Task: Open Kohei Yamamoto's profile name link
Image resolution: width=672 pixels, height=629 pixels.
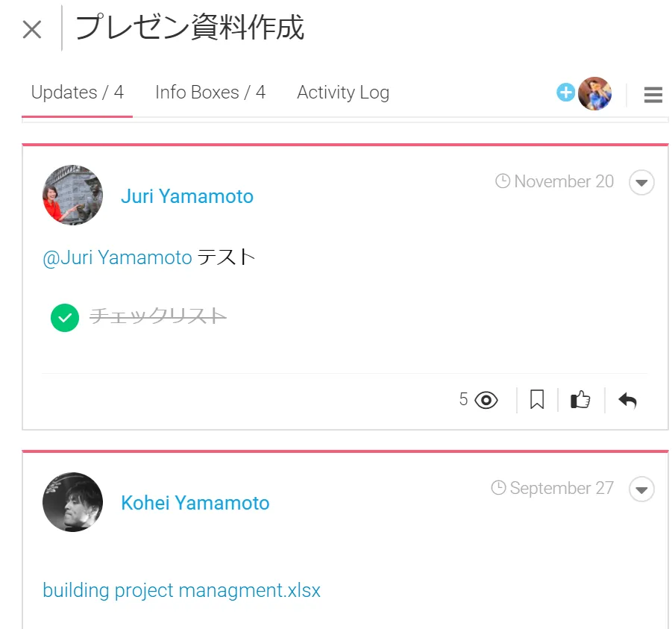Action: coord(195,503)
